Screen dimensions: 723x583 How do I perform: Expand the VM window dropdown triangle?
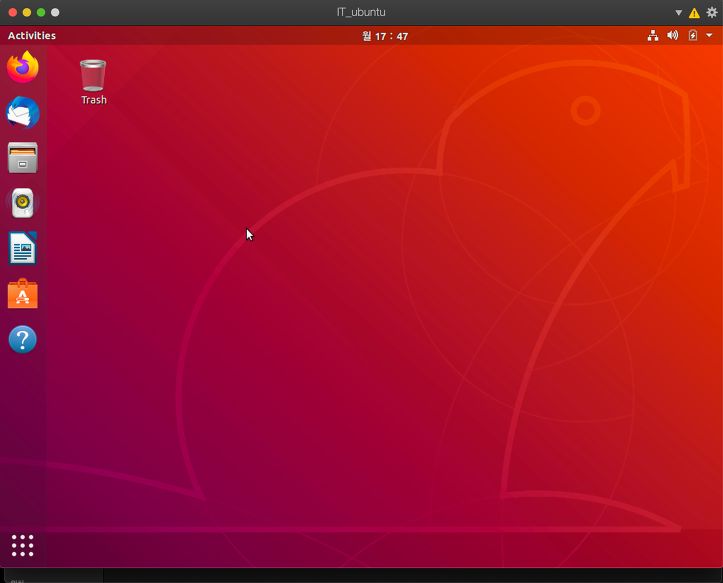[x=679, y=13]
